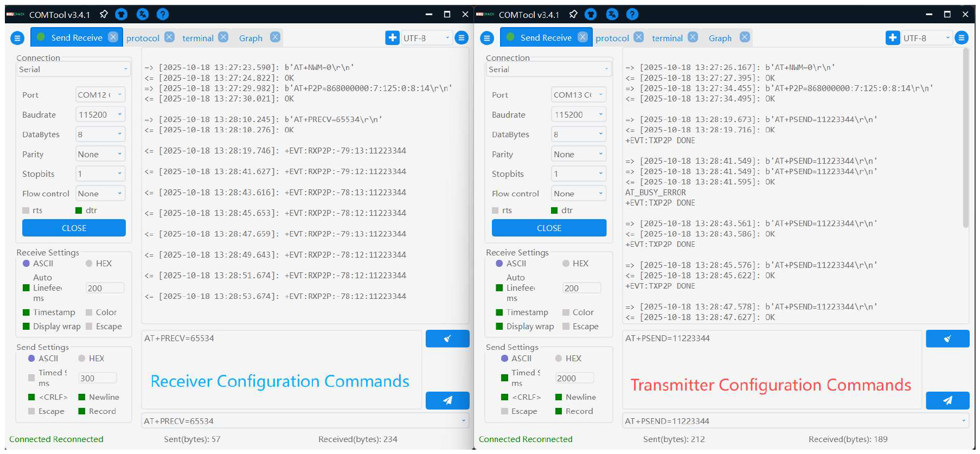Add a new tab in right window
This screenshot has height=454, width=980.
tap(892, 37)
